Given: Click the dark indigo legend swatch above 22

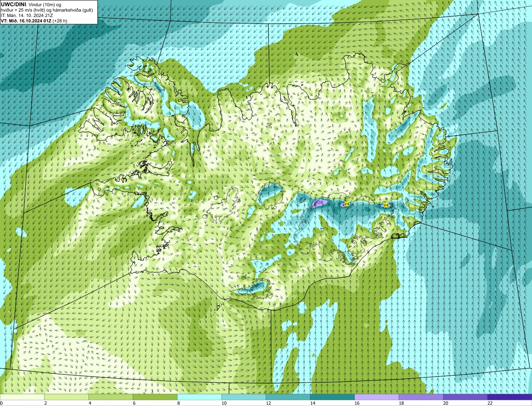Looking at the screenshot, I should point(510,397).
